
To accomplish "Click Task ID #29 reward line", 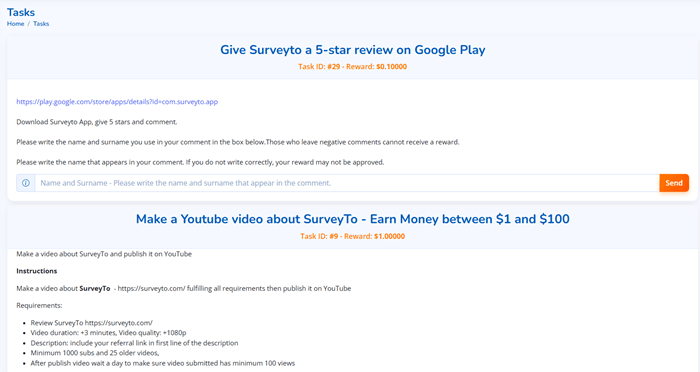I will pyautogui.click(x=353, y=67).
